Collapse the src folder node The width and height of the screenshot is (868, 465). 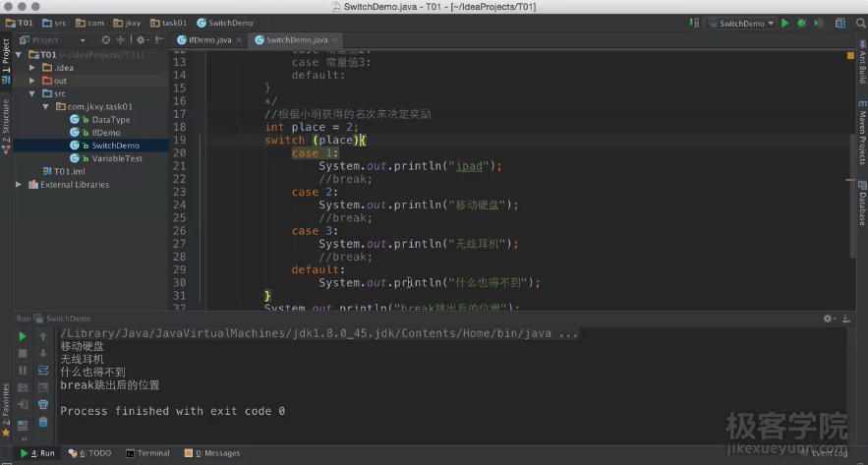pyautogui.click(x=32, y=93)
